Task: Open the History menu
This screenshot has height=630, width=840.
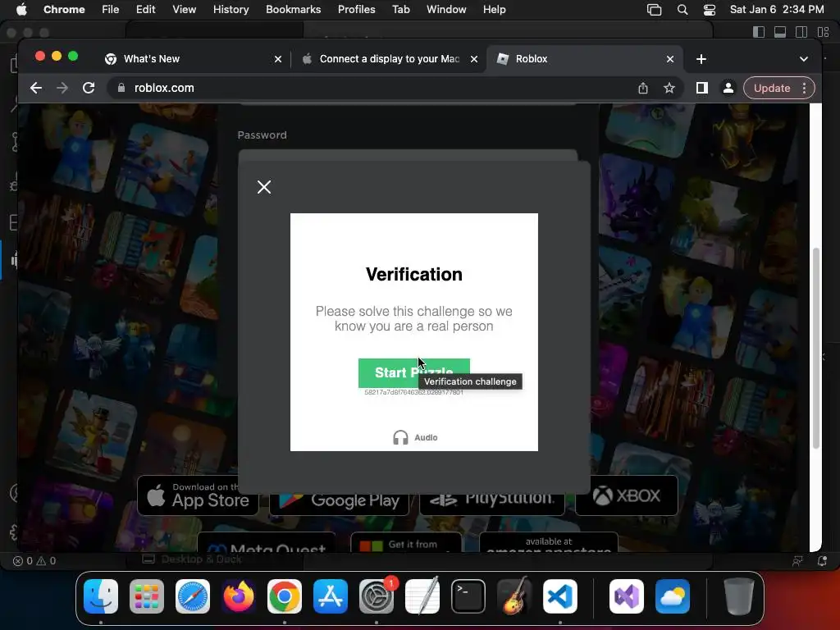Action: tap(231, 9)
